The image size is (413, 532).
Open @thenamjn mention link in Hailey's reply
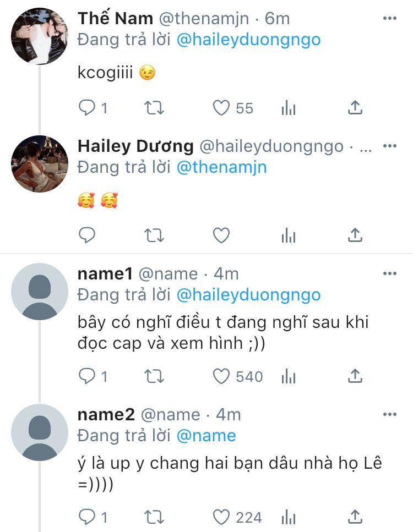click(x=221, y=167)
